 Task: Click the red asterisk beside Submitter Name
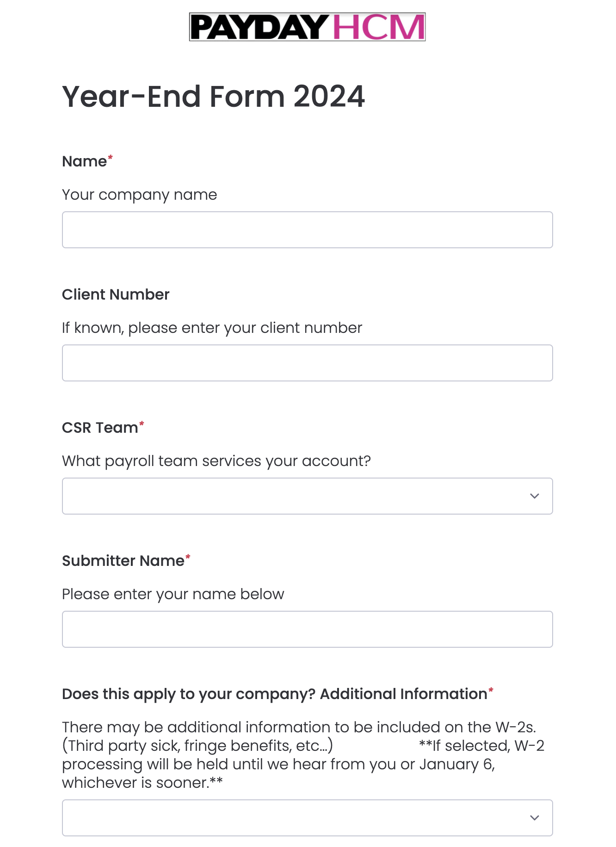click(188, 557)
